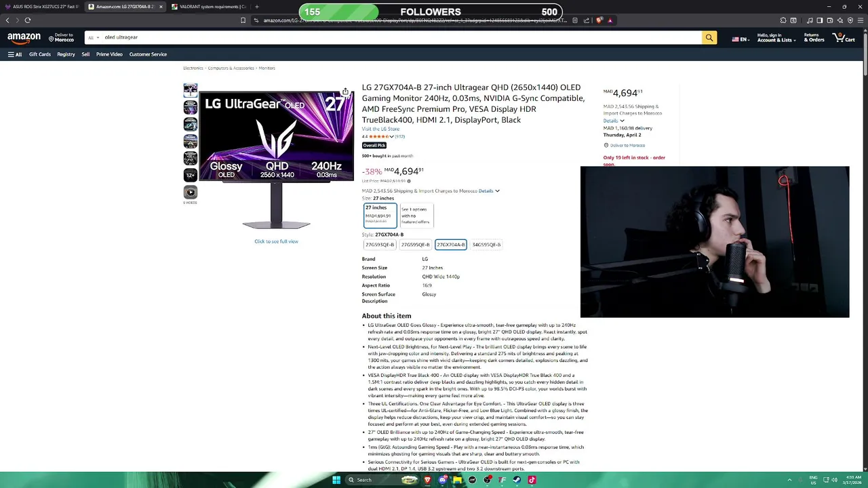The width and height of the screenshot is (868, 488).
Task: Click the main LG UltraGear product image
Action: [x=276, y=160]
